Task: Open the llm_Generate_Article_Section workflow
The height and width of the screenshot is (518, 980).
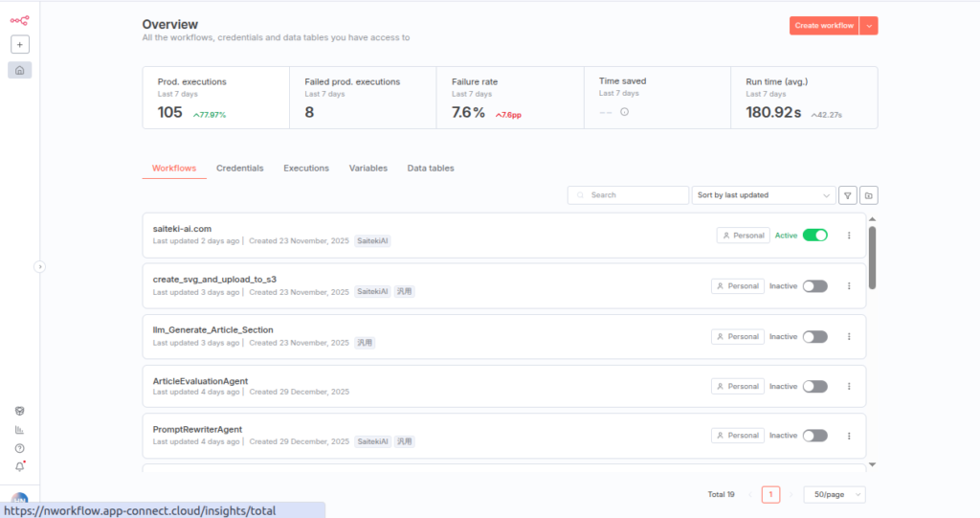Action: tap(213, 329)
